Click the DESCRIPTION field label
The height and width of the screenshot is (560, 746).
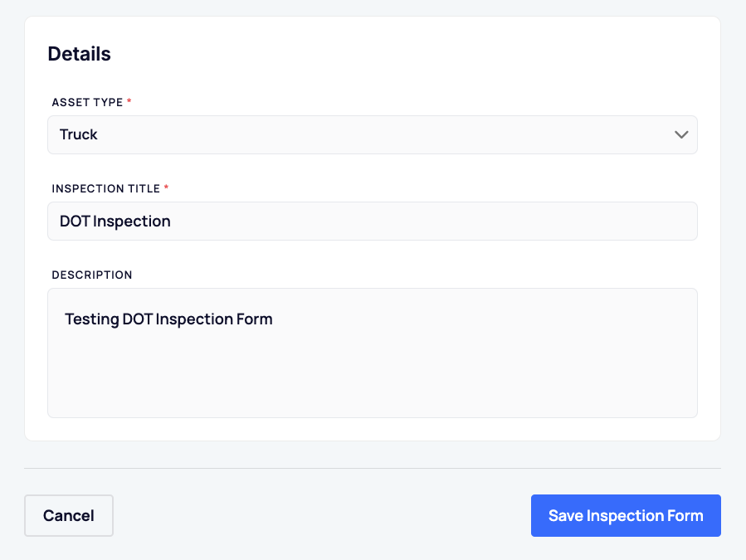click(92, 275)
